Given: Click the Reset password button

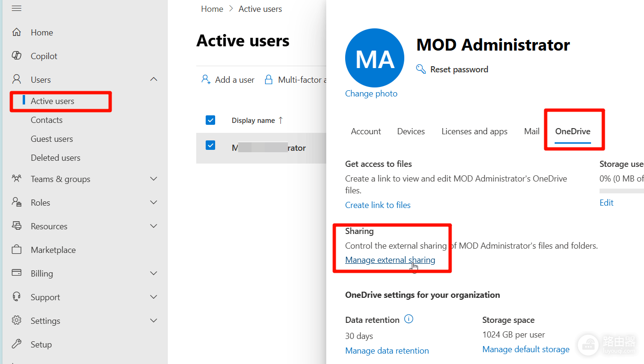Looking at the screenshot, I should [452, 69].
